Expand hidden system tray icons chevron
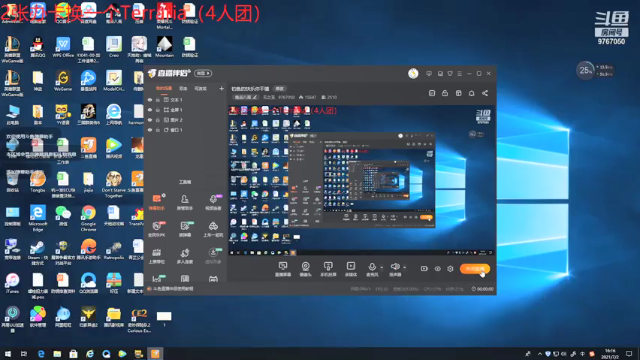This screenshot has height=360, width=640. pyautogui.click(x=540, y=354)
